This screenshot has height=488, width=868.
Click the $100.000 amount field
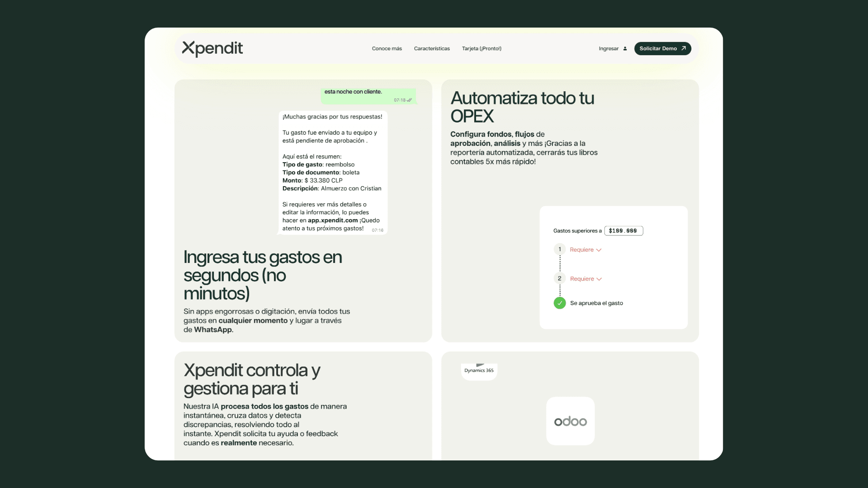(623, 231)
